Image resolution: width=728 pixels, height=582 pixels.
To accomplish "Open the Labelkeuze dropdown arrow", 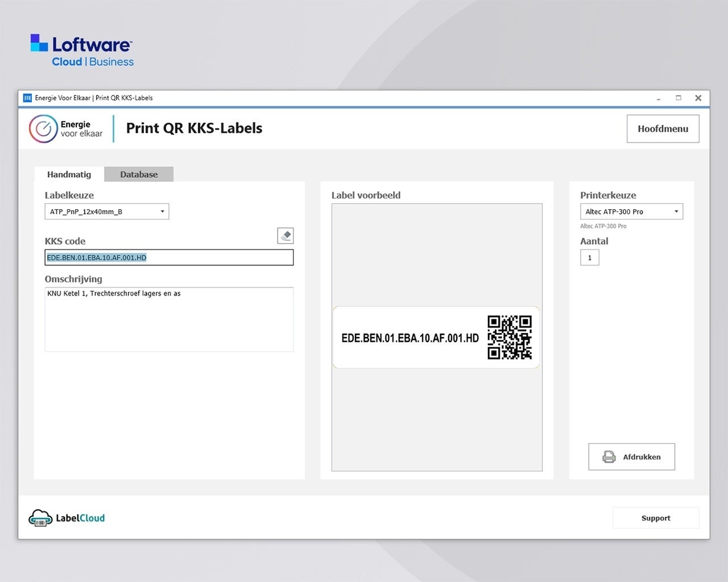I will click(x=162, y=211).
